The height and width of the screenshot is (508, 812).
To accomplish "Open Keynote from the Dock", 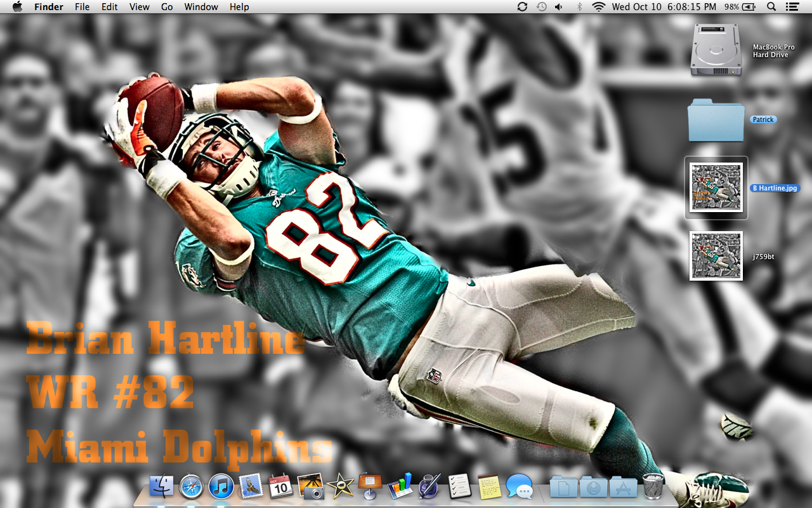I will coord(370,486).
